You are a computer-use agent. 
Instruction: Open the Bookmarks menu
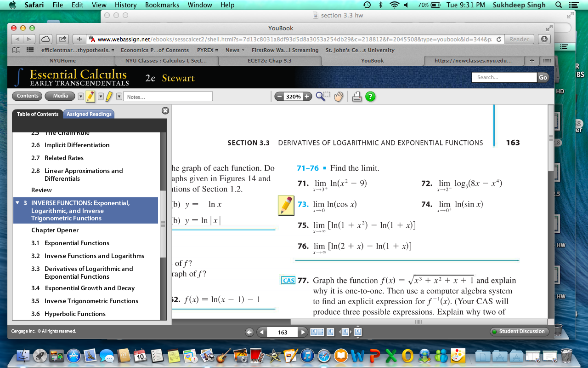[x=162, y=5]
